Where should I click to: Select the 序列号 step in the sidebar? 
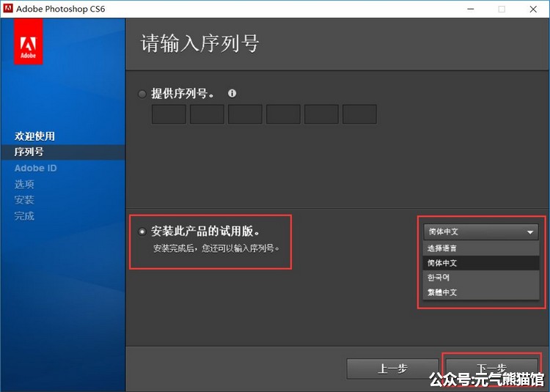click(29, 152)
